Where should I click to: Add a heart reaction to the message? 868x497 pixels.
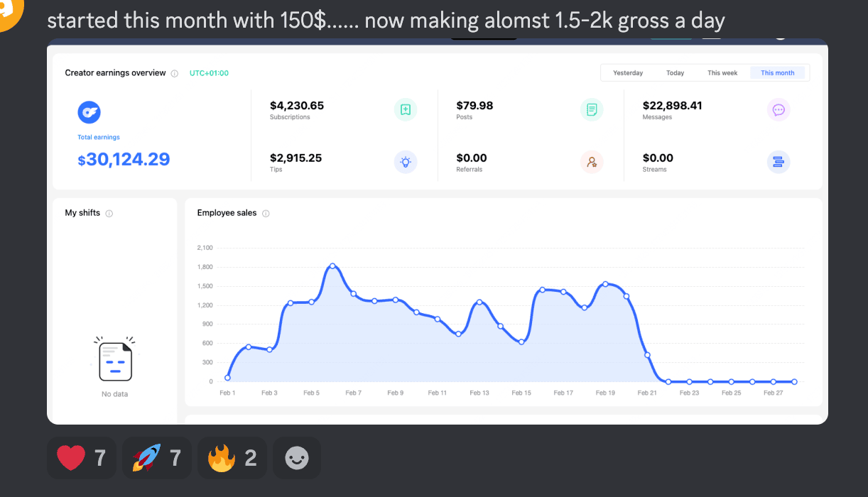click(x=82, y=458)
